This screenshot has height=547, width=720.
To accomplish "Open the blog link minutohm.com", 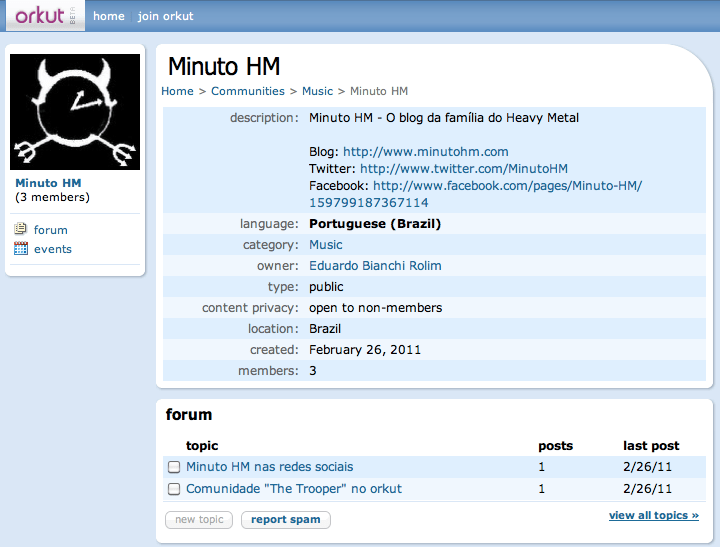I will click(x=426, y=152).
